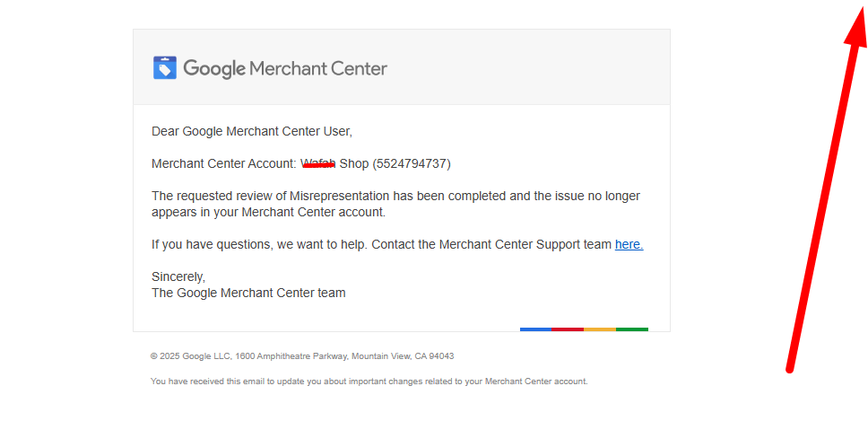Click the "Merchant Center Account:" label
Screen dimensions: 868x421
[x=223, y=164]
